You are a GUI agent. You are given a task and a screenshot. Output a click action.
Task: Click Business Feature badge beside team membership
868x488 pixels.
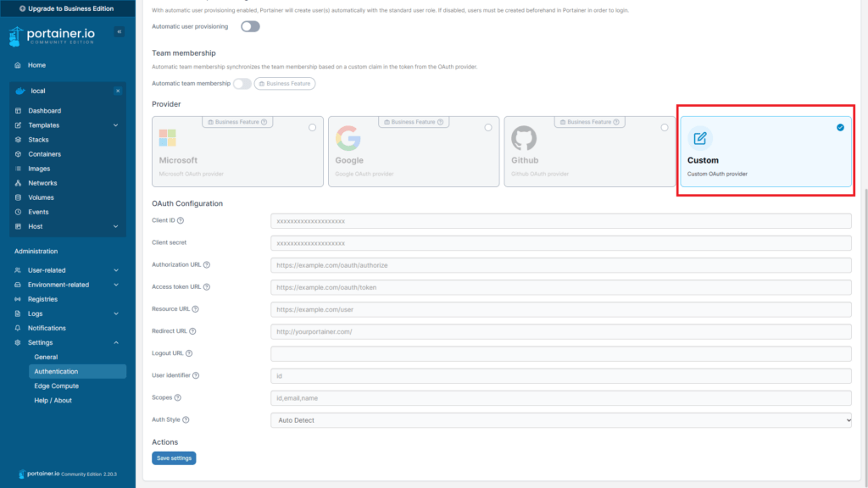click(x=285, y=84)
